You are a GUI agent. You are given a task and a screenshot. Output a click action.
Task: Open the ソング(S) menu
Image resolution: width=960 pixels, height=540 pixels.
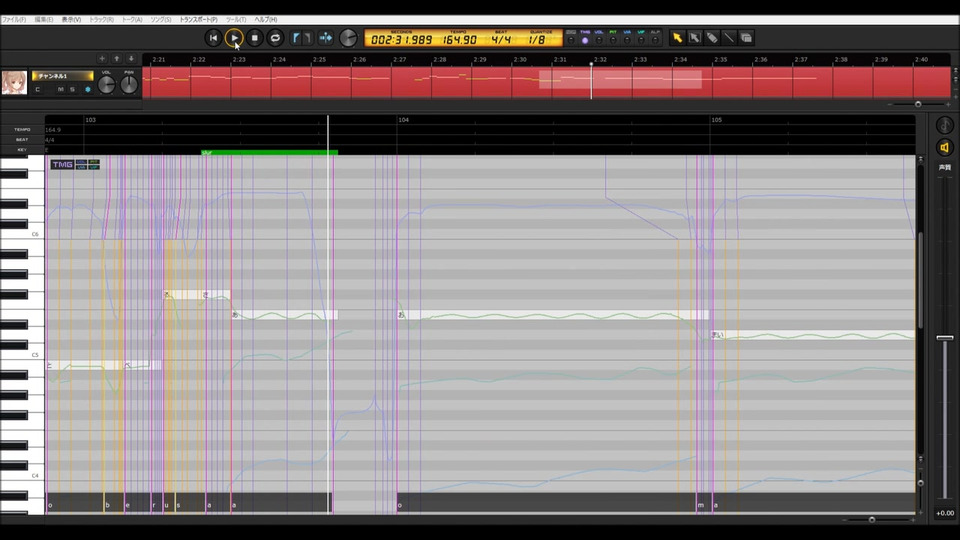161,20
